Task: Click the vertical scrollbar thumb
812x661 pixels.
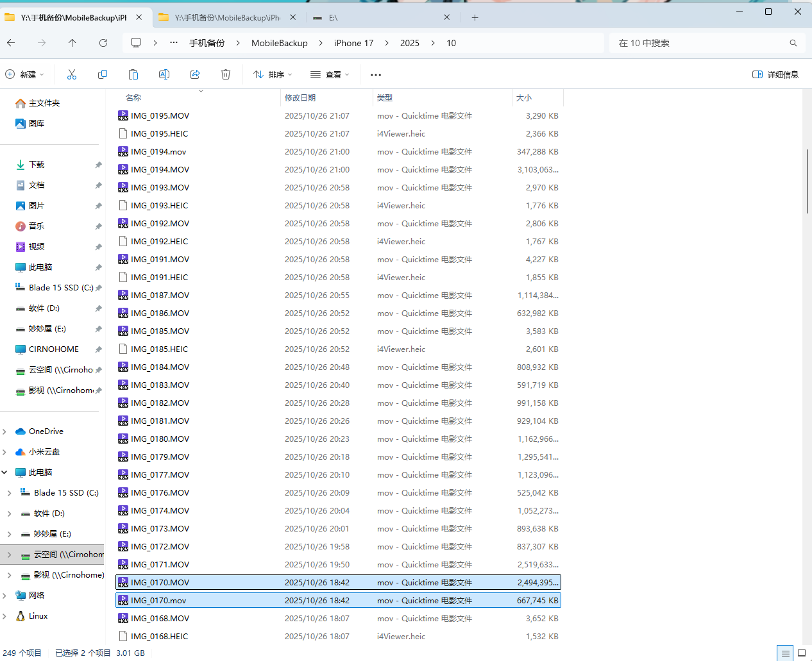Action: (807, 181)
